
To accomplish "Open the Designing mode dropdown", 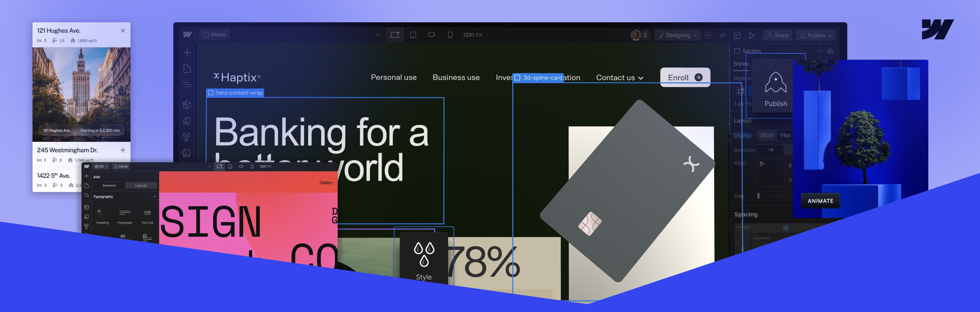I will tap(678, 35).
